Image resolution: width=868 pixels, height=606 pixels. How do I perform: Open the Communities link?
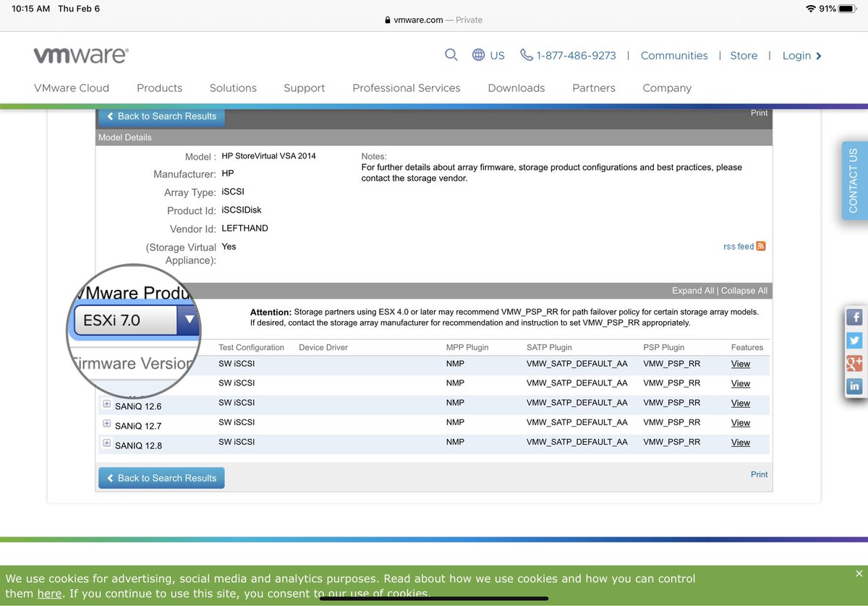[x=674, y=56]
